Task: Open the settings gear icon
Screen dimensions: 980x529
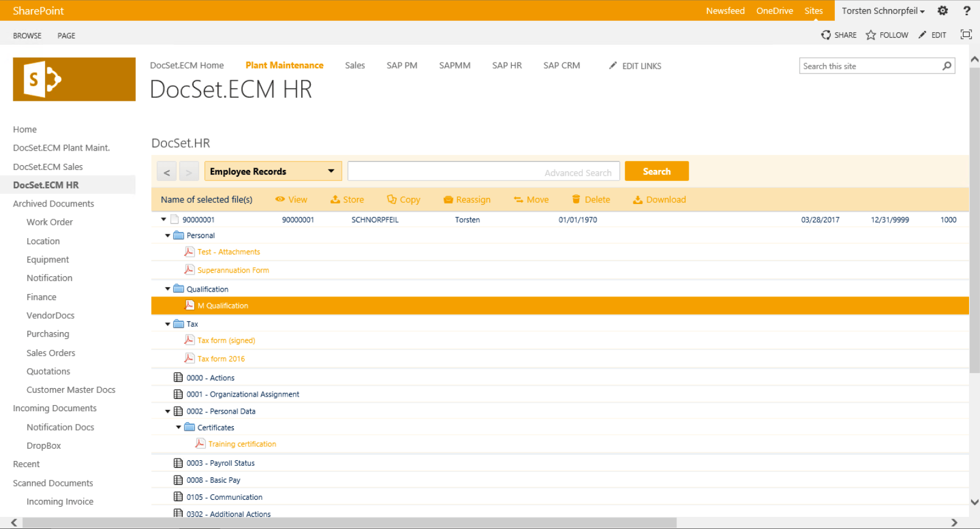Action: pos(942,11)
